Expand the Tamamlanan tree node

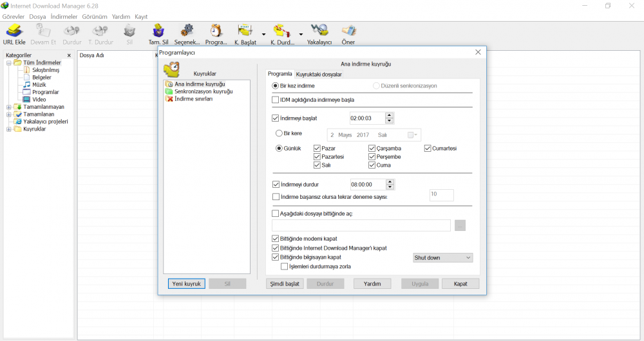[8, 115]
